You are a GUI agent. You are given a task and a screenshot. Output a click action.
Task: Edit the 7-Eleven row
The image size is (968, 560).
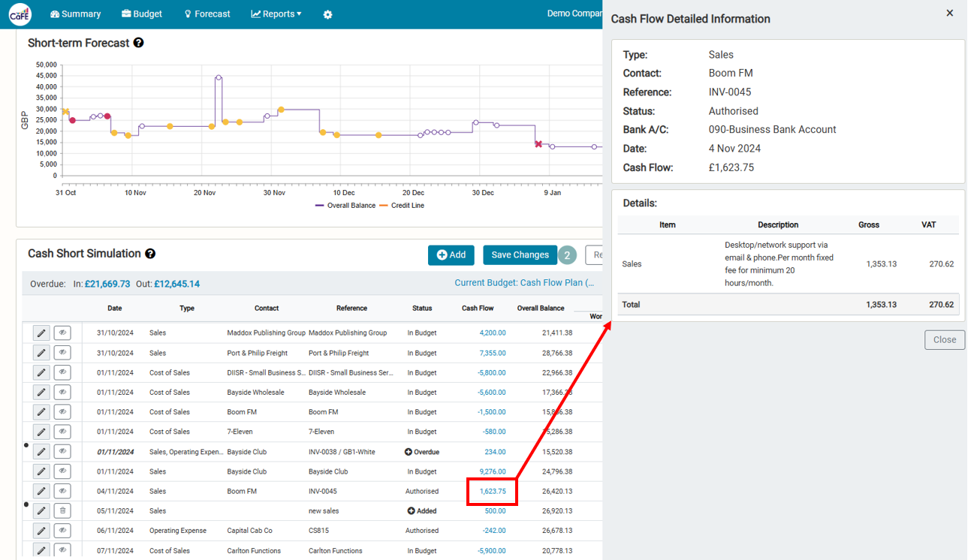pos(41,432)
